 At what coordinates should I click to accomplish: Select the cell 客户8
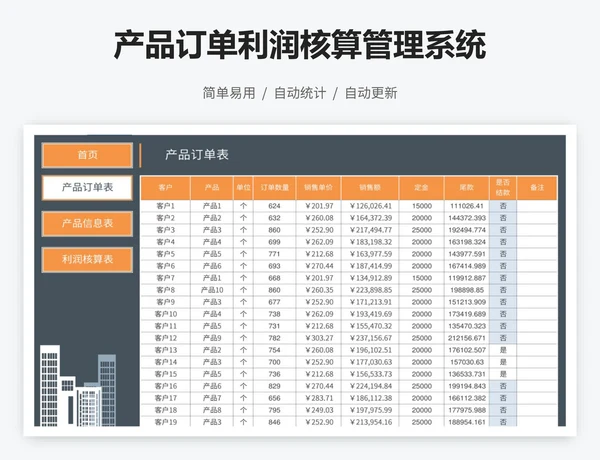click(x=165, y=290)
